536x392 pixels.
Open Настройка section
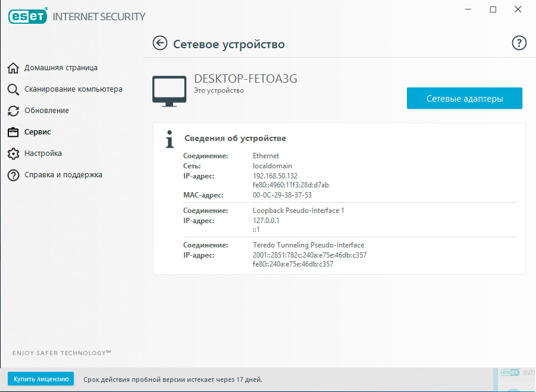pyautogui.click(x=43, y=153)
